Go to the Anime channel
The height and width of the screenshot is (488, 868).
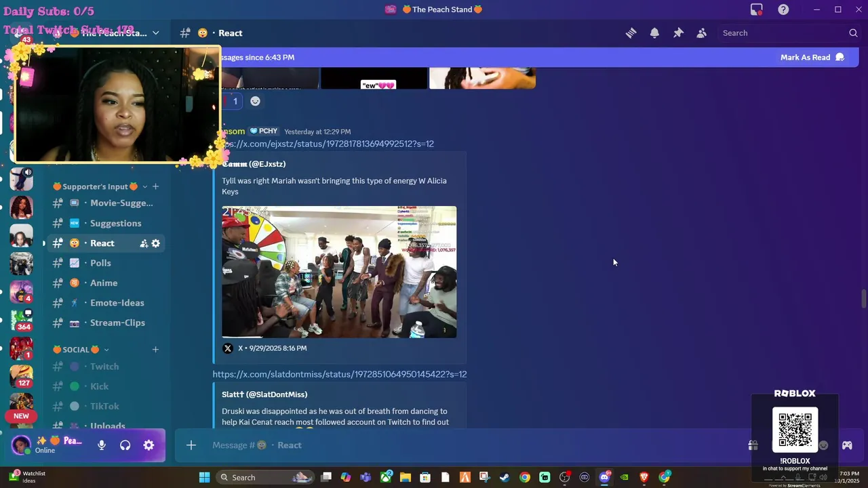[x=106, y=283]
